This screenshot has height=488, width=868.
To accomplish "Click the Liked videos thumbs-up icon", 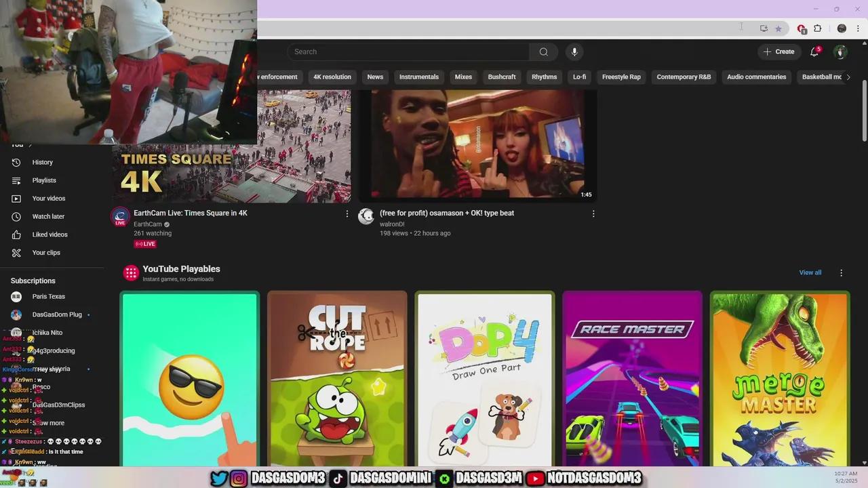I will (x=17, y=235).
